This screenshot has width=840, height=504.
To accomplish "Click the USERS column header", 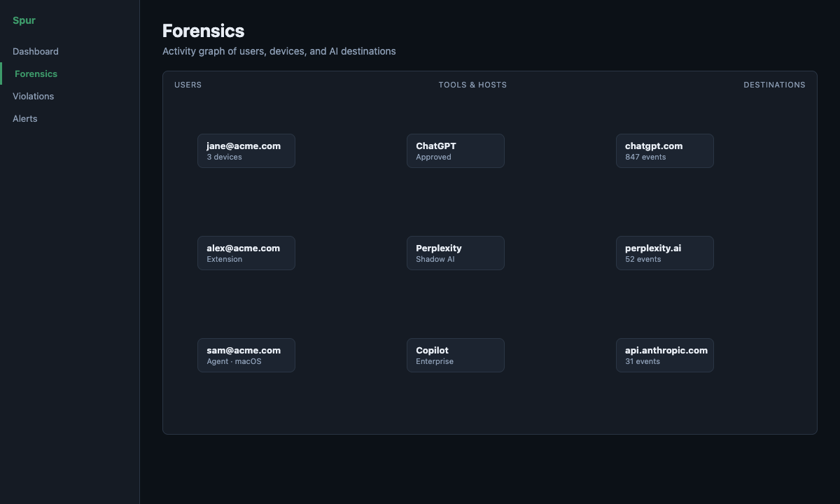I will 188,85.
